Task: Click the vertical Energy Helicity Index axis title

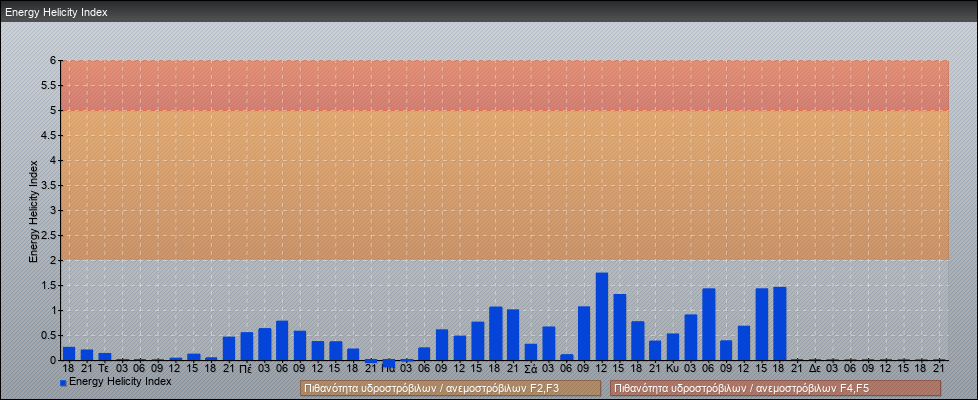Action: pyautogui.click(x=34, y=211)
